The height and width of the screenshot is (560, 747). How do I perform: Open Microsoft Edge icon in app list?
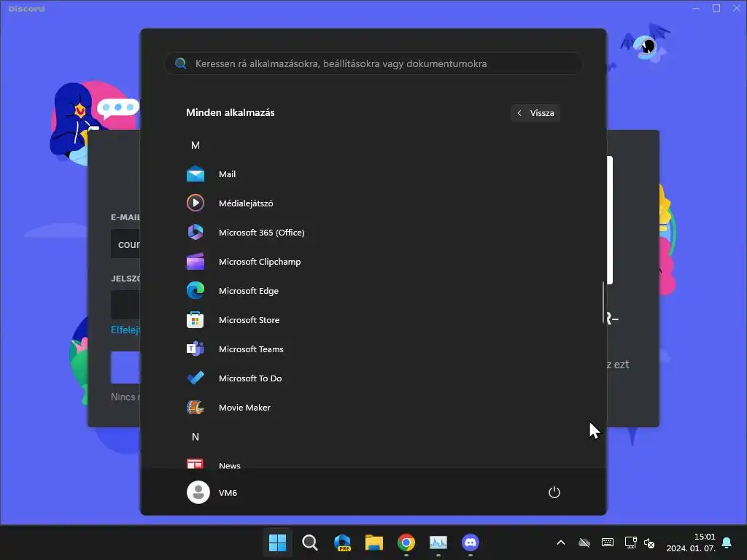[x=196, y=290]
